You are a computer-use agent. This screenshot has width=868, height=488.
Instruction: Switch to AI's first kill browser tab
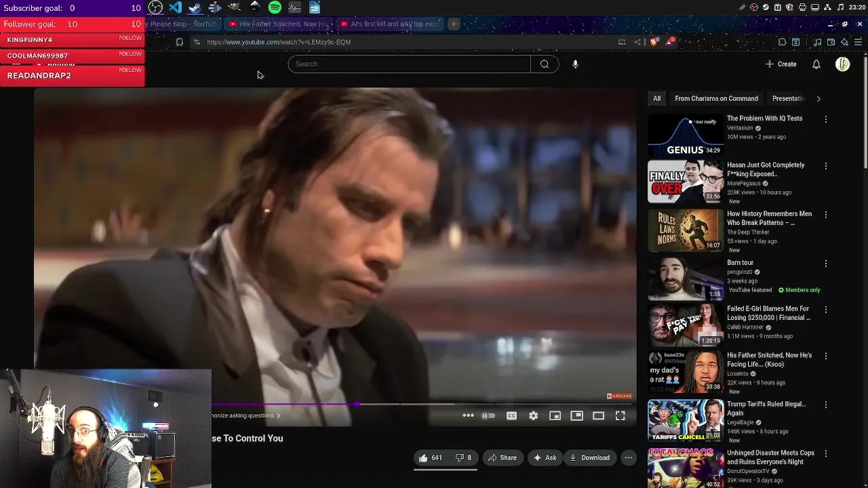pyautogui.click(x=389, y=24)
